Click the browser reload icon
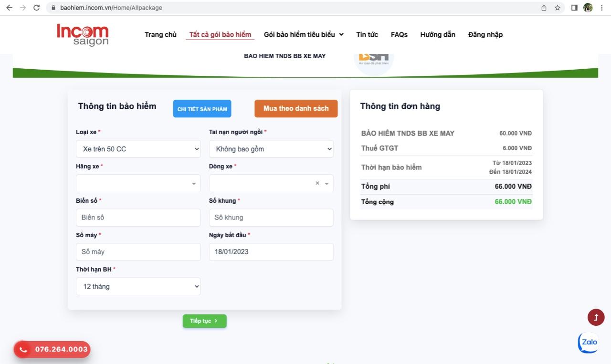The image size is (611, 364). coord(36,8)
